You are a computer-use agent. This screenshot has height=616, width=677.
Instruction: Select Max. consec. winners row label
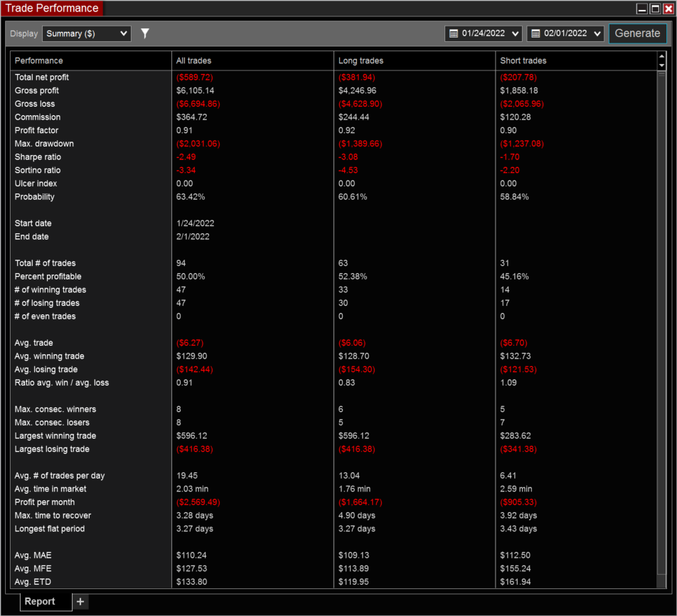55,410
